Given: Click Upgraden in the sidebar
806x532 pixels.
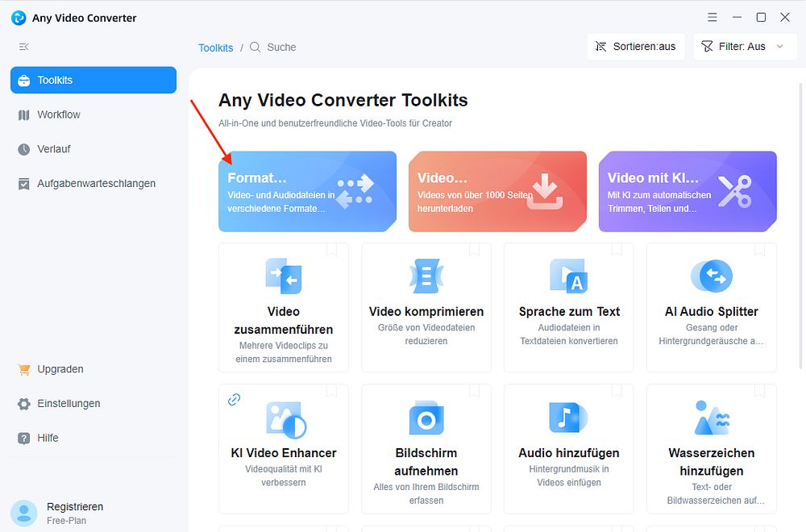Looking at the screenshot, I should (x=93, y=369).
